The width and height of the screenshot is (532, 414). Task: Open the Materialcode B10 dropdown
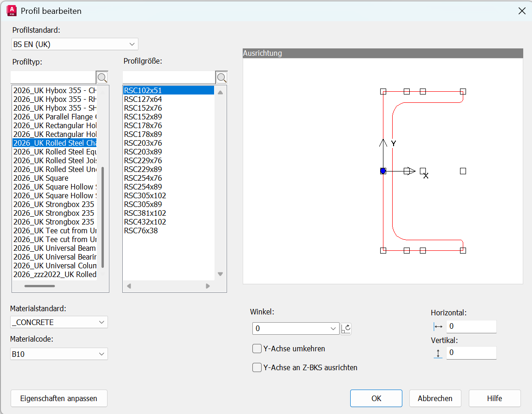pyautogui.click(x=59, y=354)
